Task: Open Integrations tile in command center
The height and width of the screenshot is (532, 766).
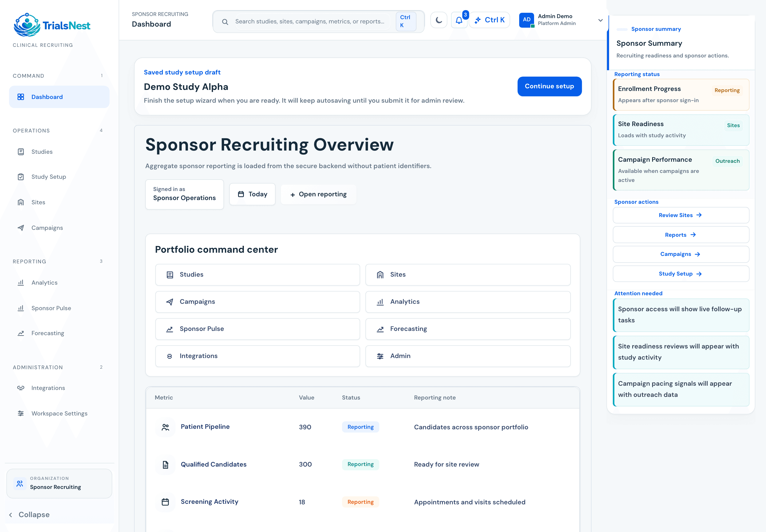Action: click(x=257, y=356)
